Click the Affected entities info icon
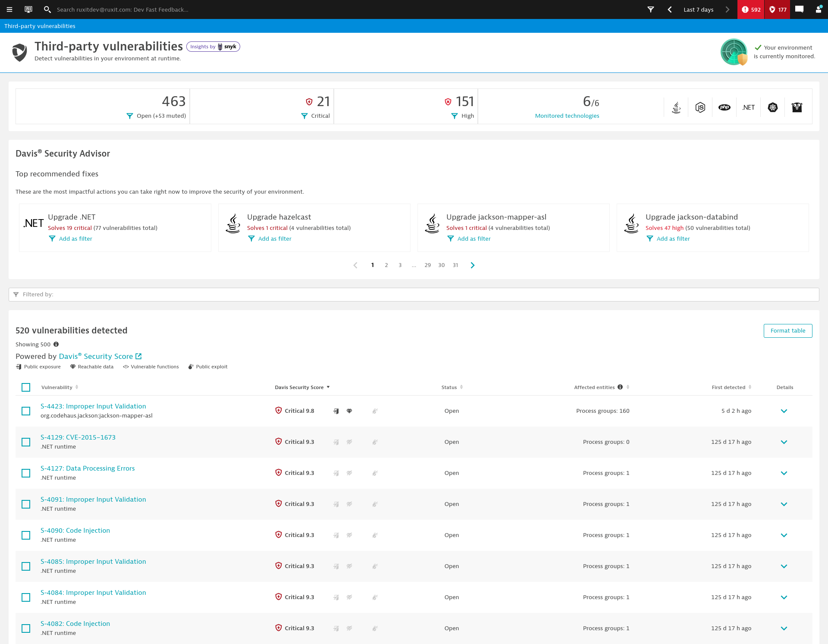This screenshot has width=828, height=644. [x=620, y=387]
